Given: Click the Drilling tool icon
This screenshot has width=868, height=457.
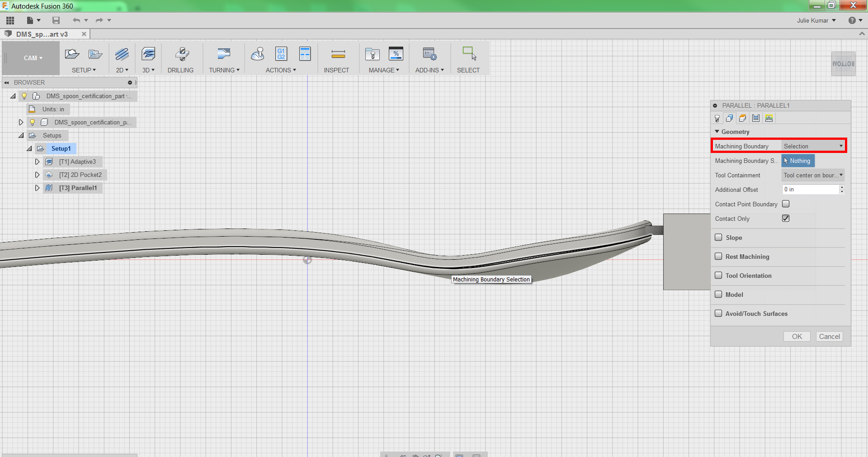Looking at the screenshot, I should coord(182,54).
